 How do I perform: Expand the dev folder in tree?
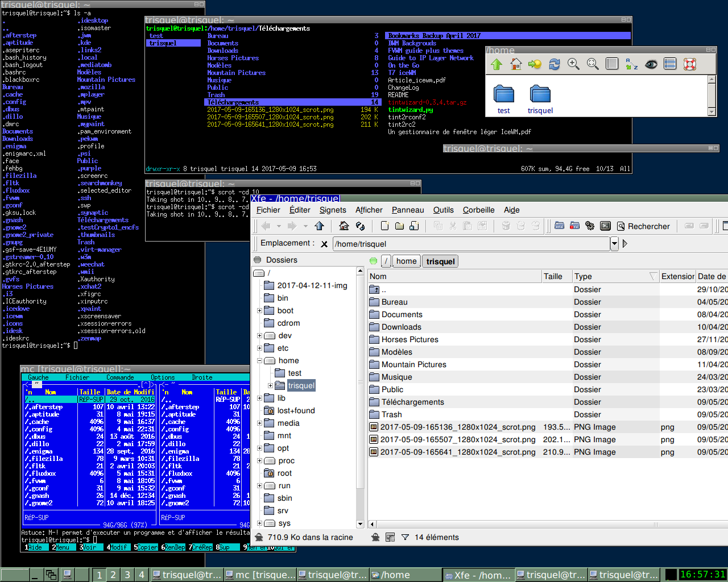(x=259, y=336)
